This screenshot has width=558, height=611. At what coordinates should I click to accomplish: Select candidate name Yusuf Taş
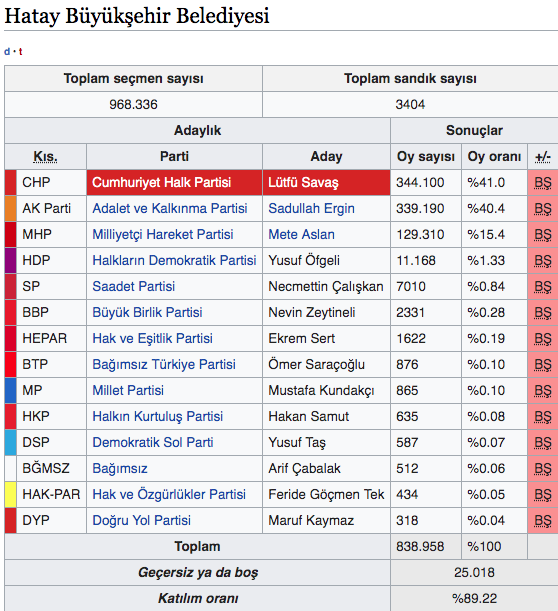tap(297, 442)
